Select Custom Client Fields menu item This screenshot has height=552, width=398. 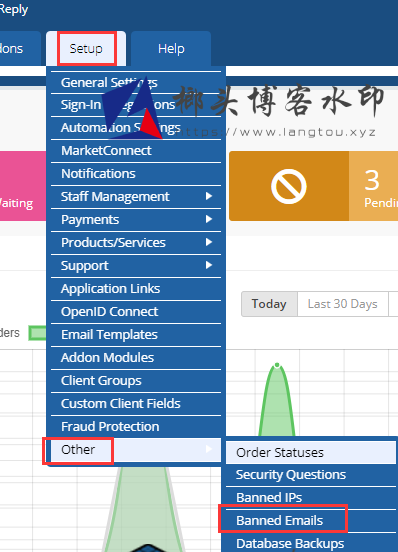click(136, 403)
